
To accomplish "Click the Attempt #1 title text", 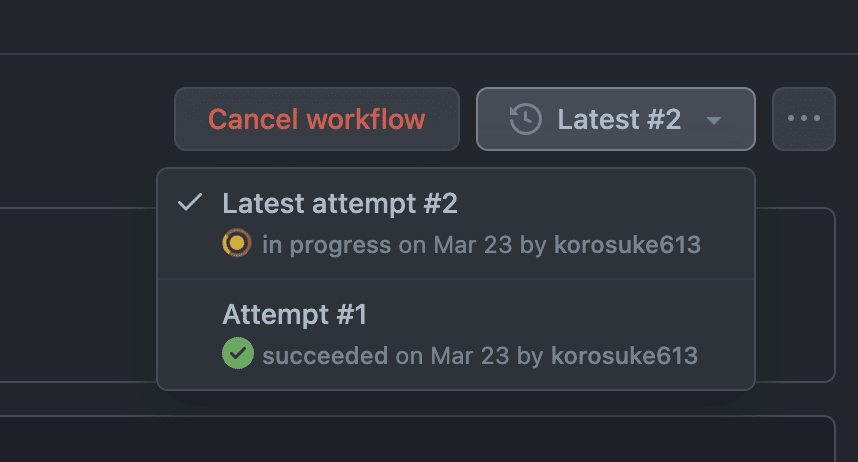I will tap(294, 315).
